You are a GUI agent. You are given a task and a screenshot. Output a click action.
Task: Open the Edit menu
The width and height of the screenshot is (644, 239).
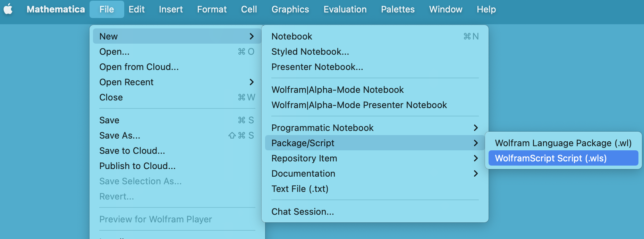(x=136, y=9)
